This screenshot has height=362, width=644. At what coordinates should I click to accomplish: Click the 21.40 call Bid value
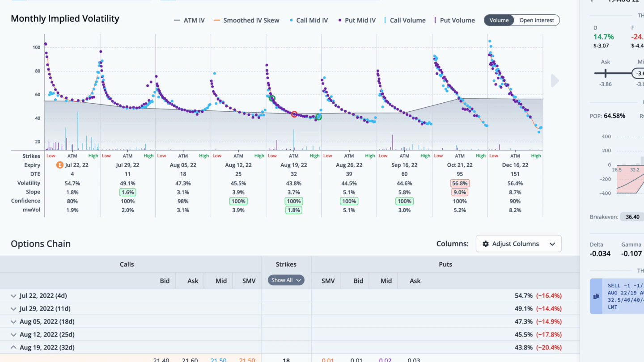point(161,360)
